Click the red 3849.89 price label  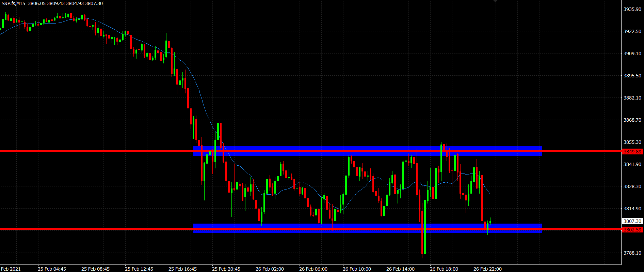click(x=632, y=152)
